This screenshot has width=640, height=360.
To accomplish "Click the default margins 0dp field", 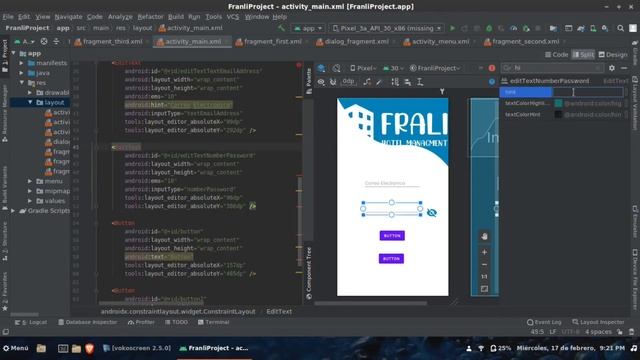I will click(x=348, y=82).
